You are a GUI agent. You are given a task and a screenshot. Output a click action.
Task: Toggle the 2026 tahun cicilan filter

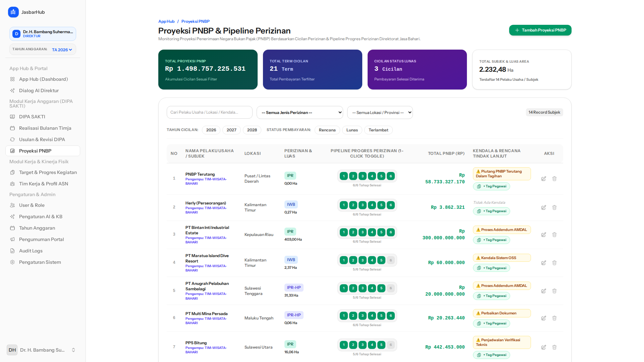pyautogui.click(x=211, y=130)
